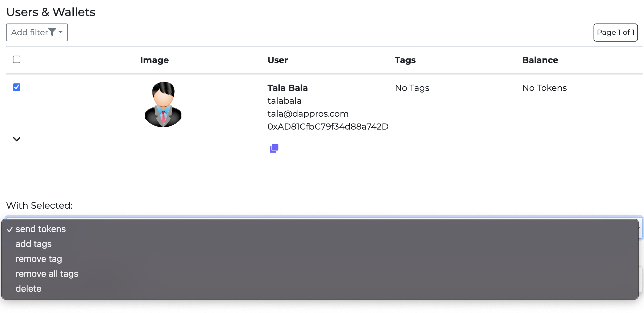Uncheck Tala Bala's row checkbox
The width and height of the screenshot is (644, 313).
[x=17, y=87]
